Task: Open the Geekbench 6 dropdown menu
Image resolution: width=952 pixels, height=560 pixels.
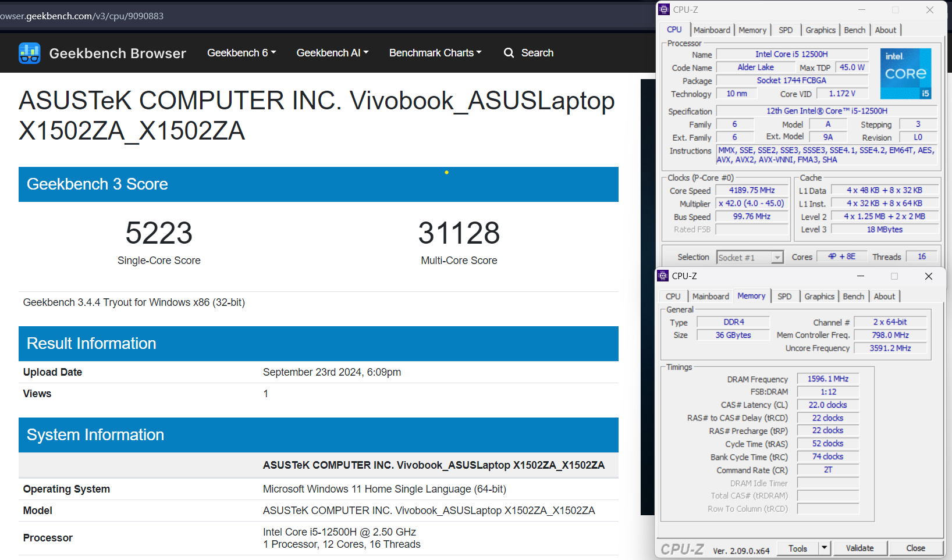Action: [x=241, y=53]
